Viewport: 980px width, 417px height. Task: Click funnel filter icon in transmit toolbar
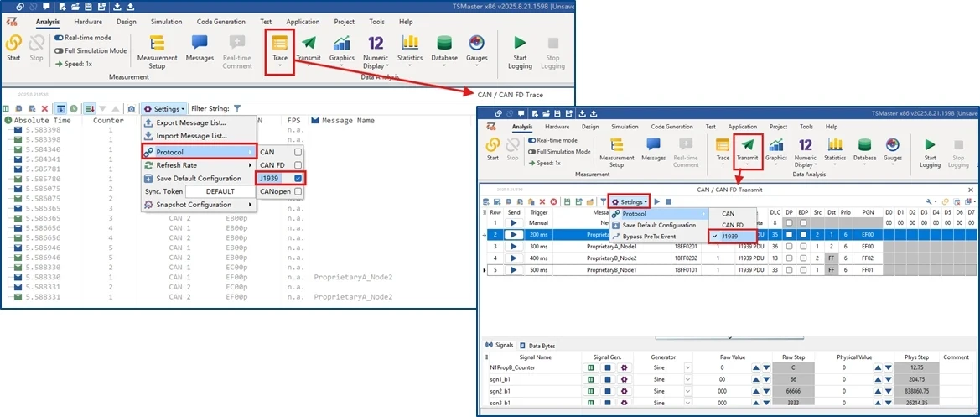pyautogui.click(x=603, y=202)
